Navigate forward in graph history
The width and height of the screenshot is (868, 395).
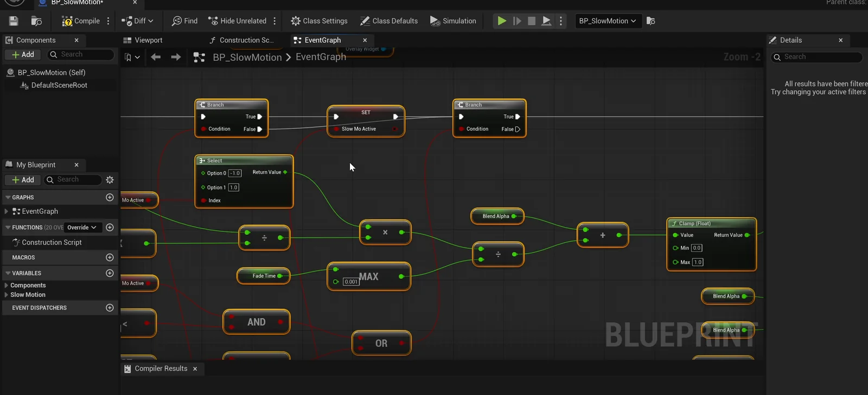(x=176, y=57)
